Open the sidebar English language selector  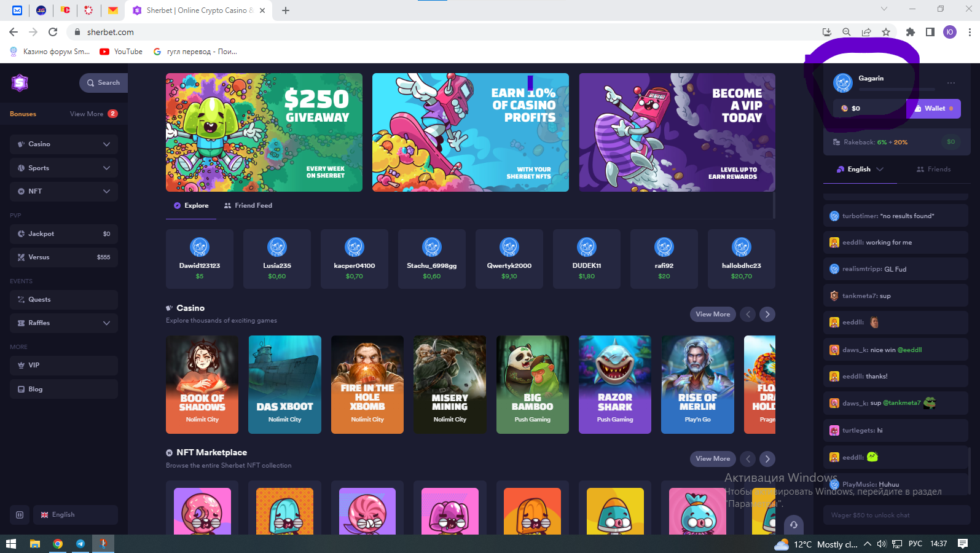tap(76, 515)
